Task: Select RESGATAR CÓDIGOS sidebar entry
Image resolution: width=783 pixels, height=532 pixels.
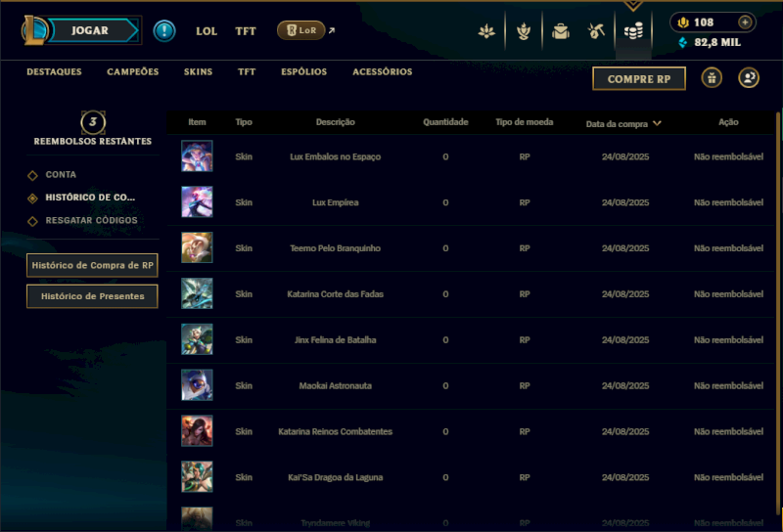Action: (91, 221)
